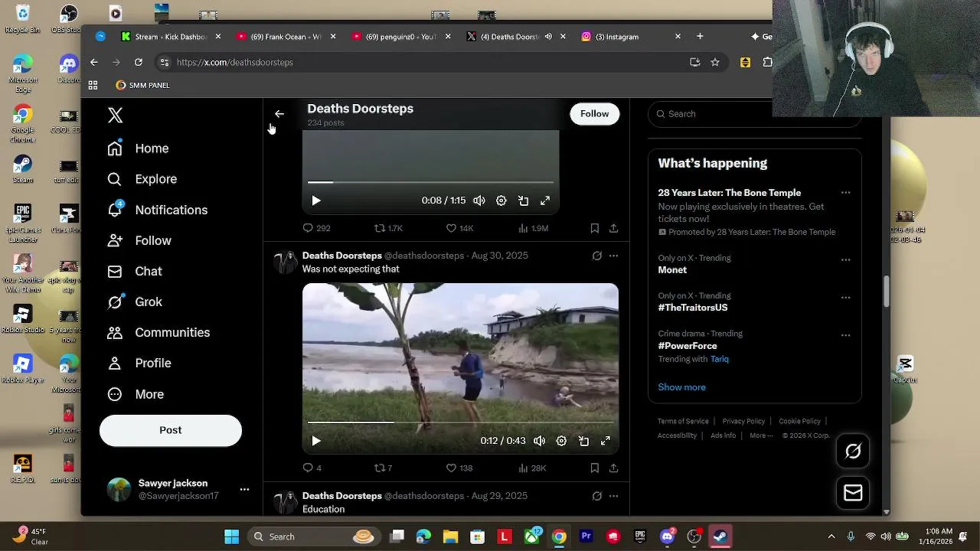
Task: Open Premiere Pro from the taskbar
Action: coord(586,536)
